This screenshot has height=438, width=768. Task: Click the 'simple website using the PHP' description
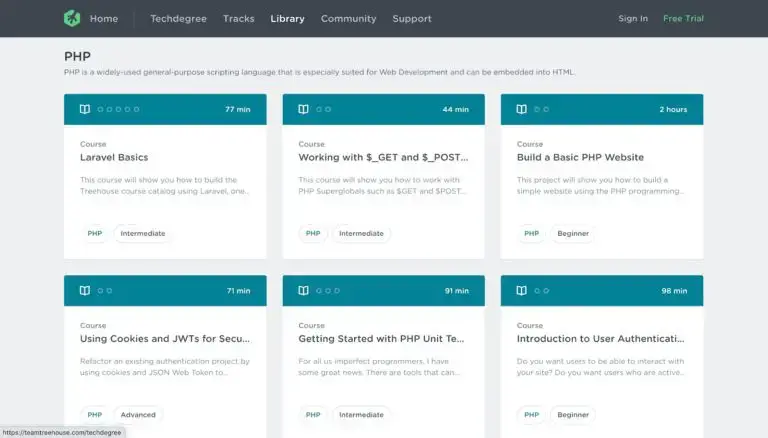600,185
